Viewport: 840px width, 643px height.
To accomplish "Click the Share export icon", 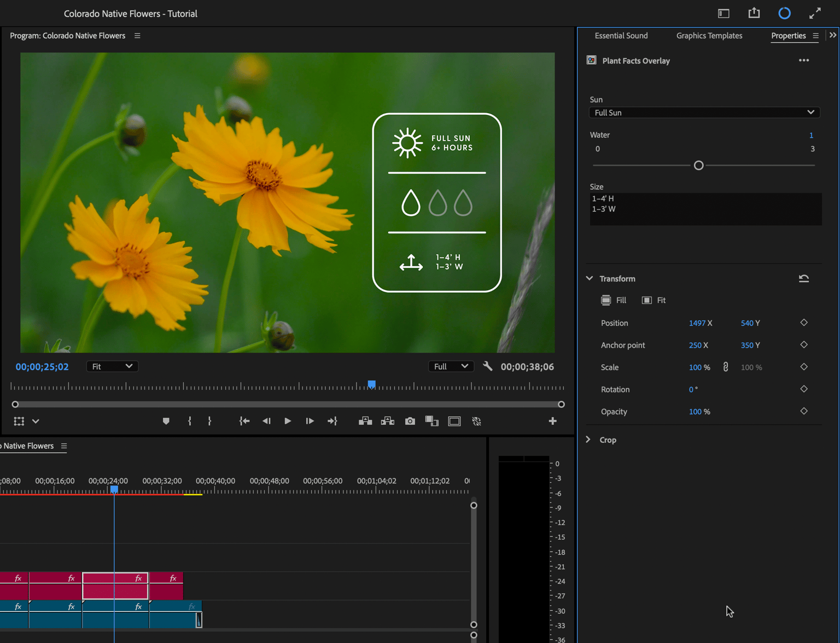I will pos(754,13).
